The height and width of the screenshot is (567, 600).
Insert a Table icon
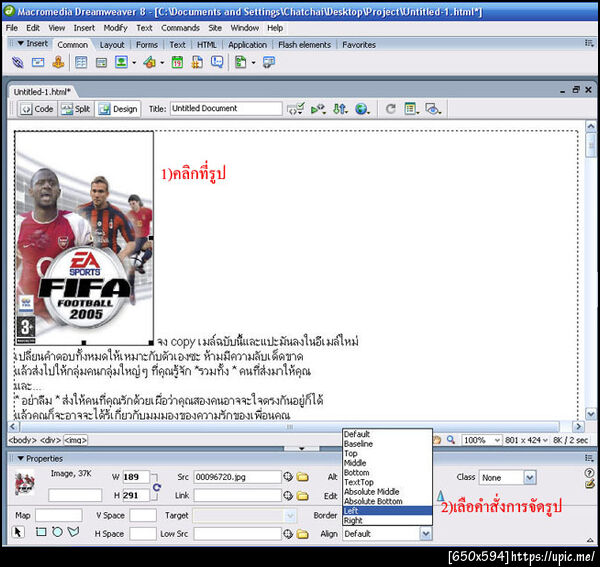[x=81, y=62]
